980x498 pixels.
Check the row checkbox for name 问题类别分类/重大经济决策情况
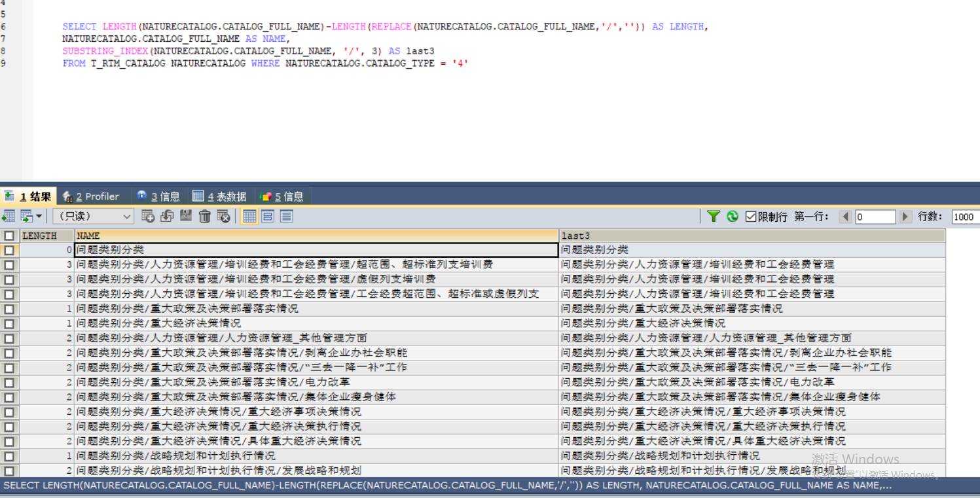pos(9,324)
